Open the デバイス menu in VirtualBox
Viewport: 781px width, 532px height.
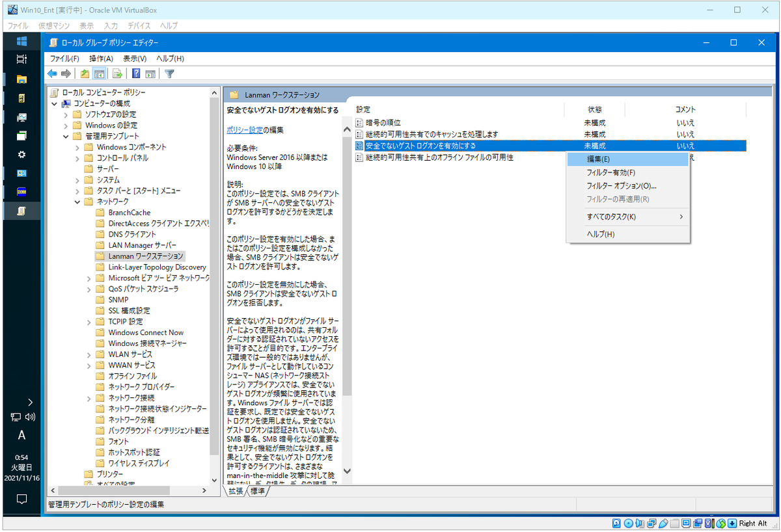139,26
